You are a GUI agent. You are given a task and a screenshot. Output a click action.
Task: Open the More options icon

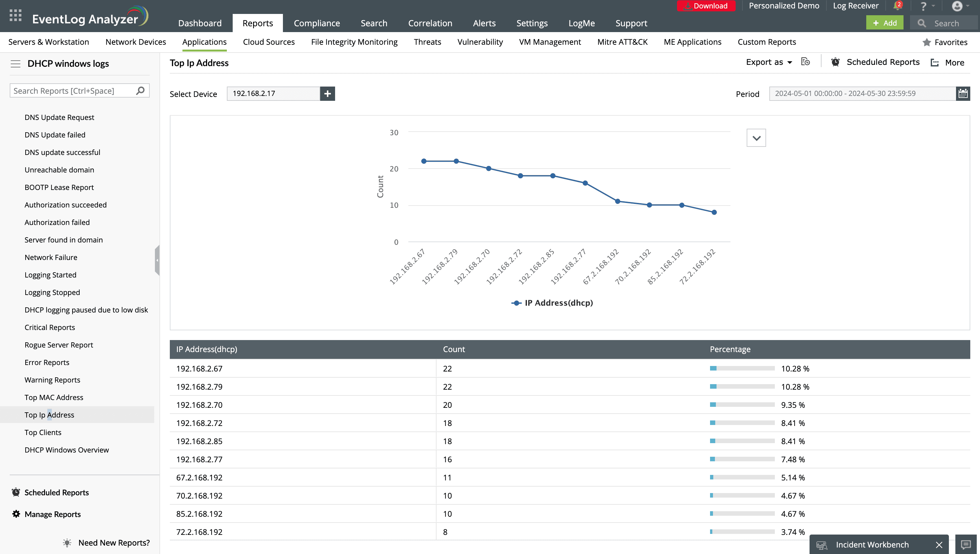pyautogui.click(x=935, y=62)
